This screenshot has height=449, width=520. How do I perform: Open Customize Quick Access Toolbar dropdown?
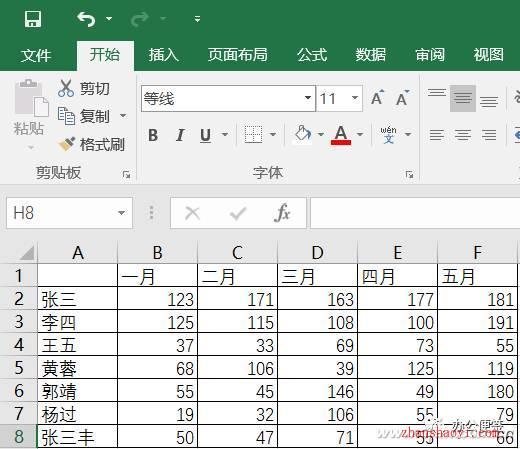pos(197,19)
